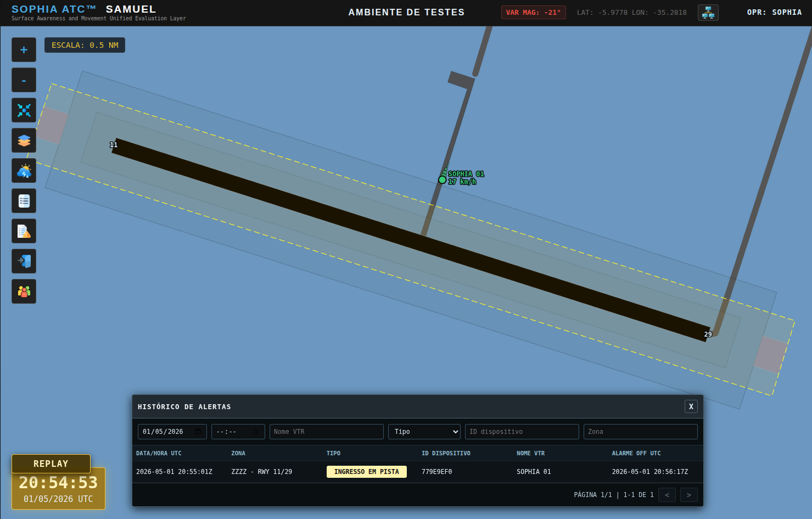
Task: Click the INGRESSO EM PISTA alert tag
Action: [x=367, y=472]
